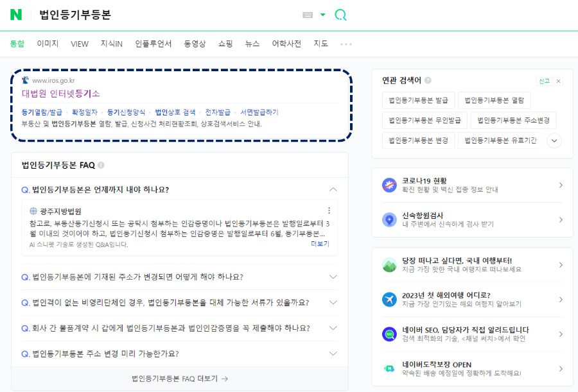Open the search history dropdown arrow
Screen dimensions: 578x392
[323, 15]
